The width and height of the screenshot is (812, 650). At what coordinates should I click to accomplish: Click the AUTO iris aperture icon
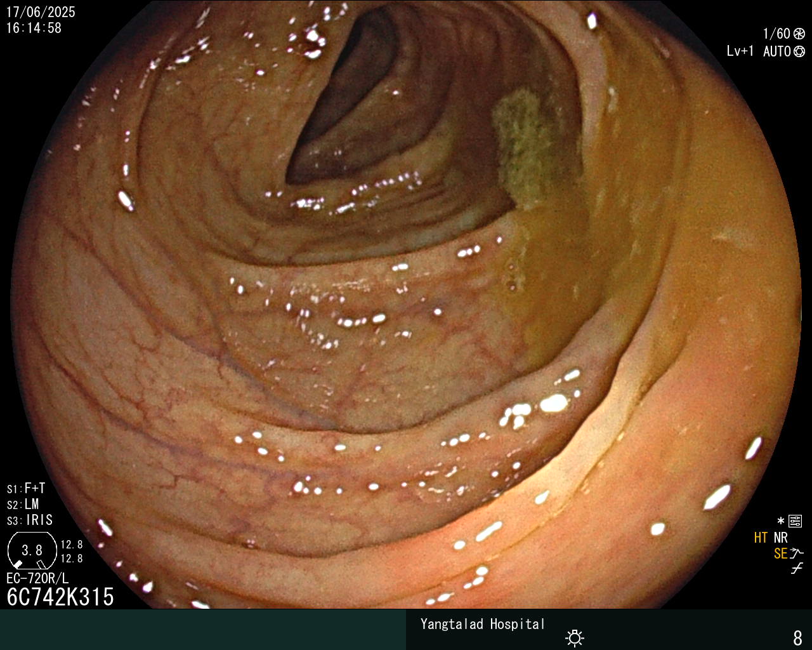[799, 51]
